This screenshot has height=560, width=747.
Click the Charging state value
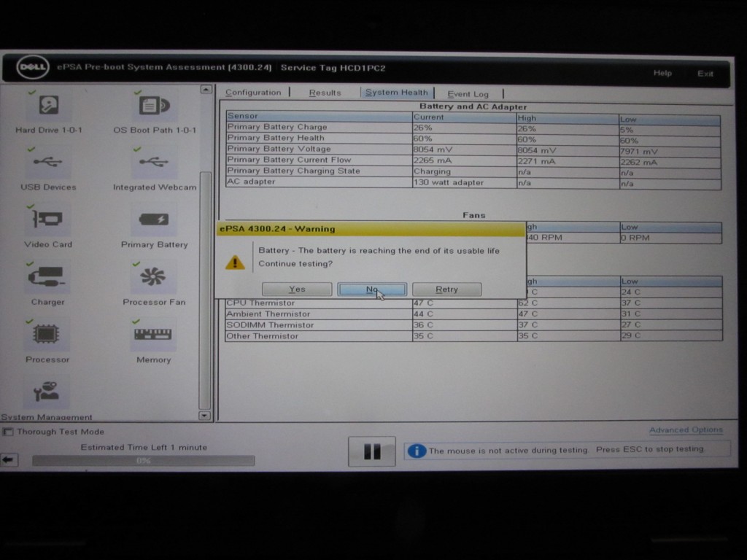point(432,171)
